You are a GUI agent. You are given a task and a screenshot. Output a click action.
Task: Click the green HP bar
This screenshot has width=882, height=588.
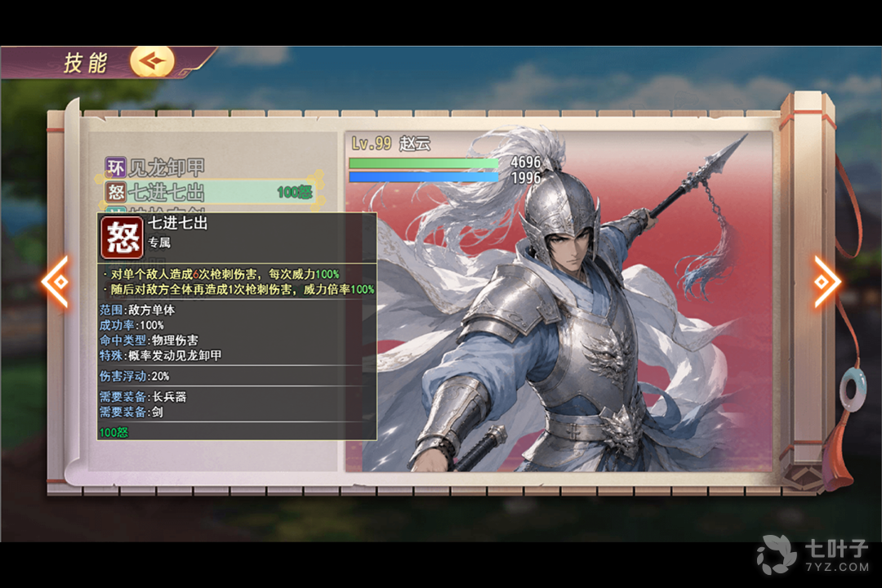(423, 163)
